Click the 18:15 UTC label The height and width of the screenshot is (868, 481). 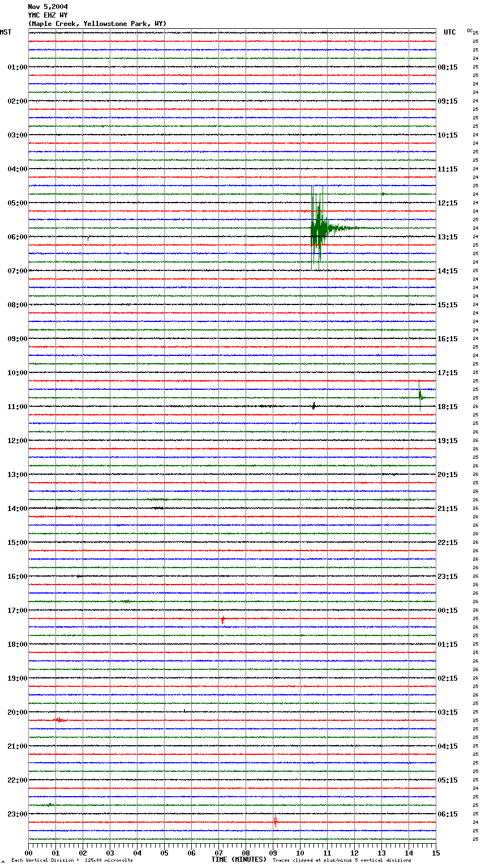(x=448, y=407)
